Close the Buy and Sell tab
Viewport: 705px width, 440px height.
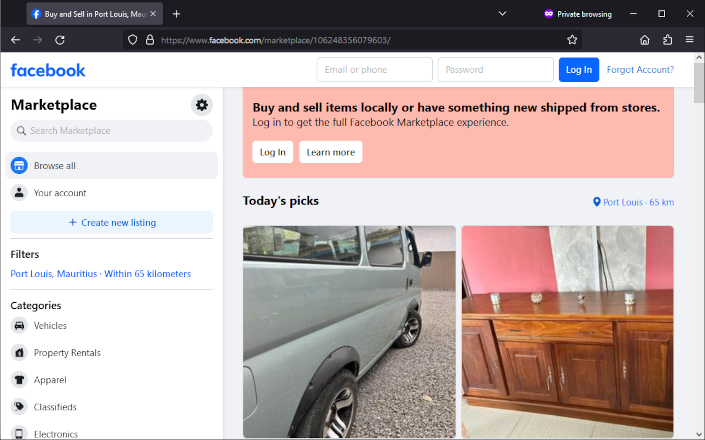pyautogui.click(x=153, y=14)
